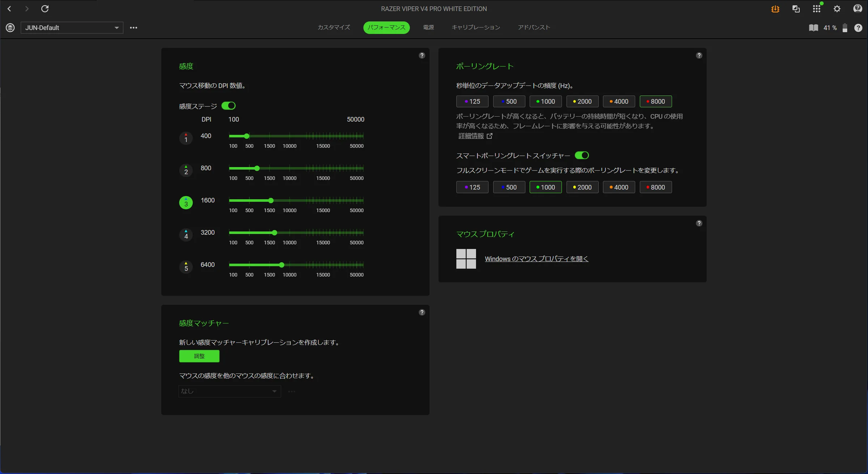
Task: Select active DPI stage 3 indicator
Action: point(186,202)
